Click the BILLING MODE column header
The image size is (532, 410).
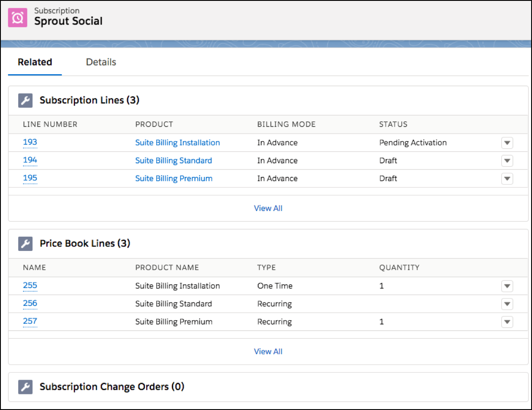point(286,124)
